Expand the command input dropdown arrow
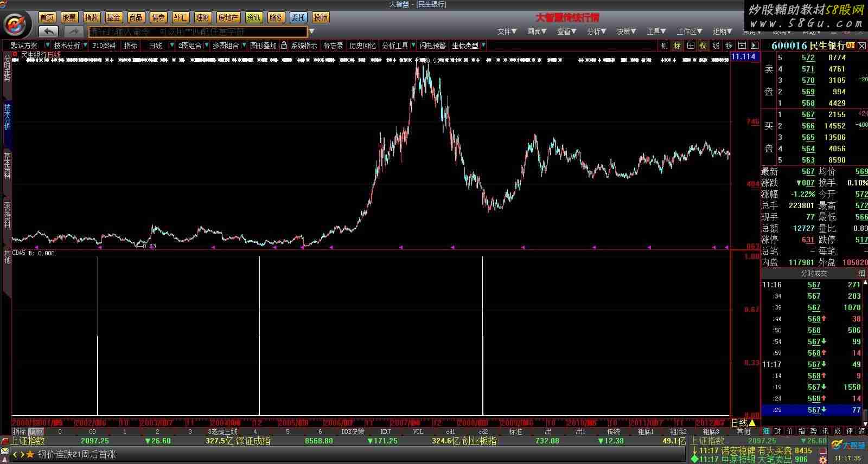 point(312,31)
